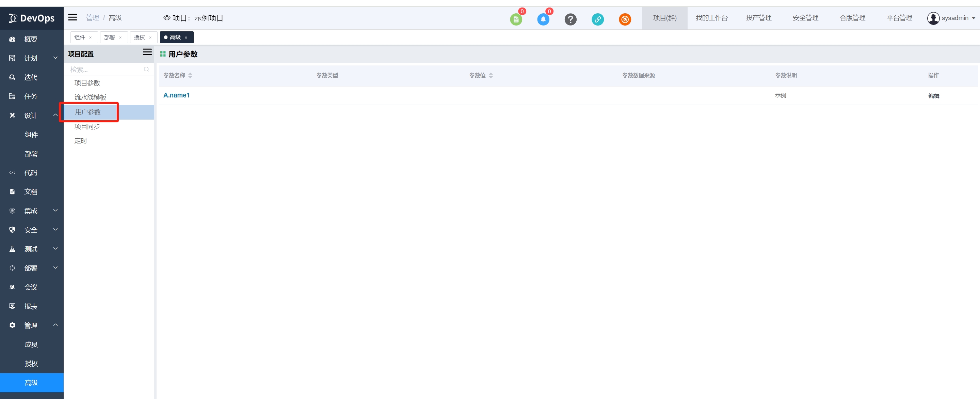Expand the 计划 sidebar menu

[32, 58]
